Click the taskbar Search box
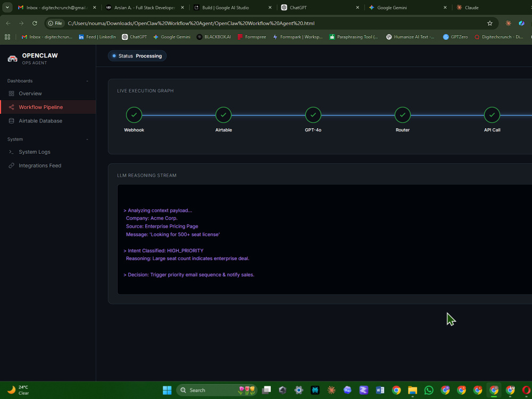 pyautogui.click(x=217, y=390)
